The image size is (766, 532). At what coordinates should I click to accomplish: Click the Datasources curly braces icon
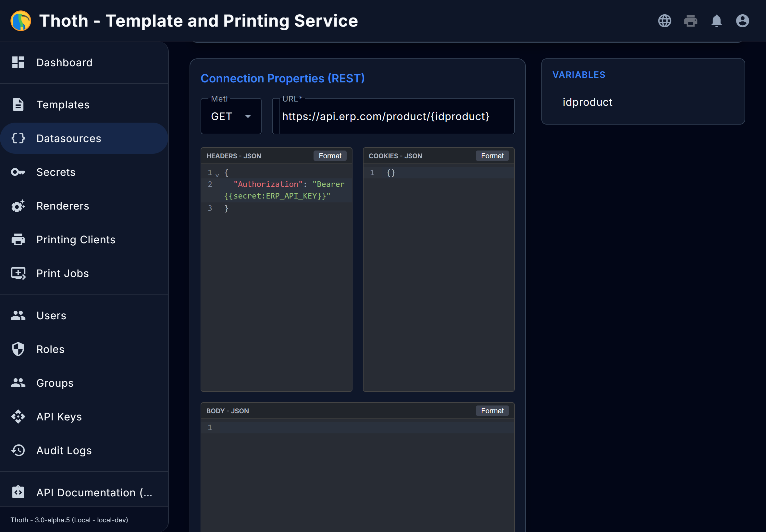[18, 138]
